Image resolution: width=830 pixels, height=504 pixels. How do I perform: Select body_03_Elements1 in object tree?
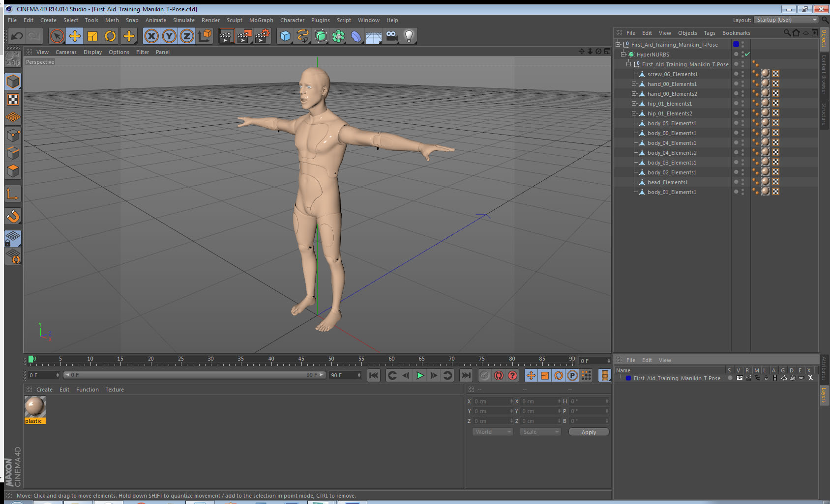tap(672, 163)
